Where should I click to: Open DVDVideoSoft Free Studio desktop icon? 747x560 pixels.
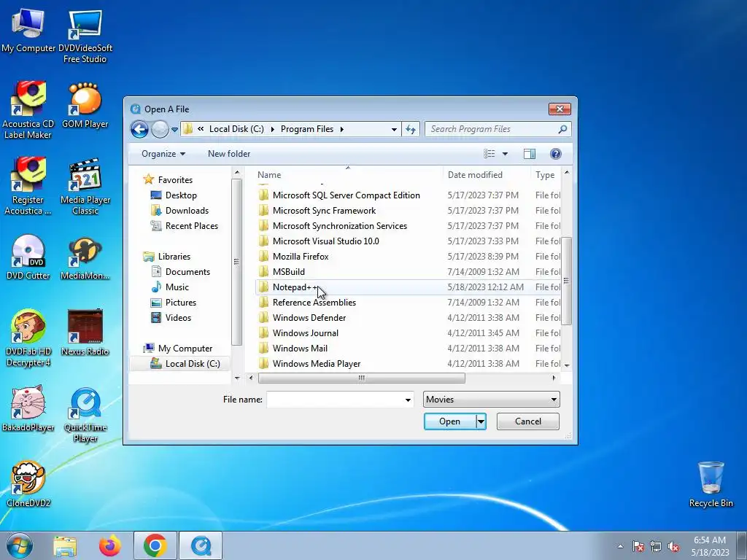[x=85, y=36]
